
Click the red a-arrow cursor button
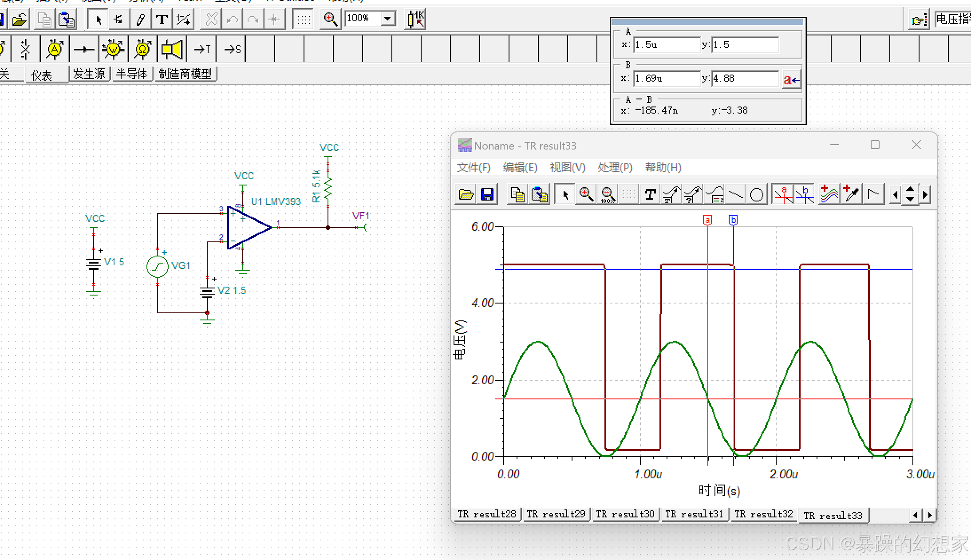click(x=791, y=80)
